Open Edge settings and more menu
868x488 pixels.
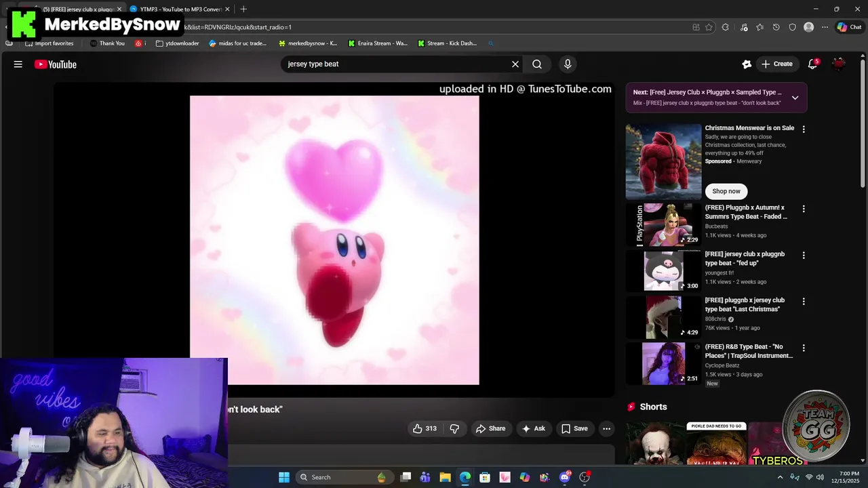tap(825, 27)
